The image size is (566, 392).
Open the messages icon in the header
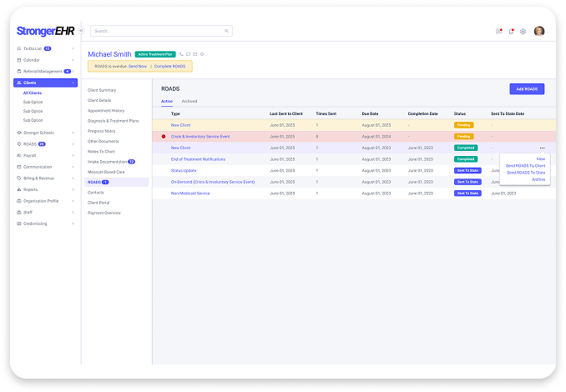499,31
